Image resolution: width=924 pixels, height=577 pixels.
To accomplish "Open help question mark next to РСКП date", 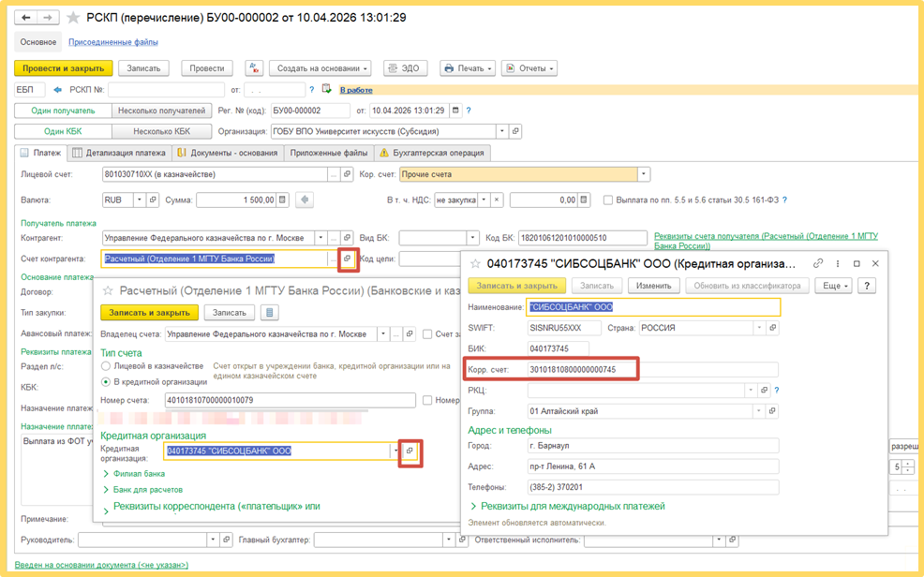I will point(312,90).
